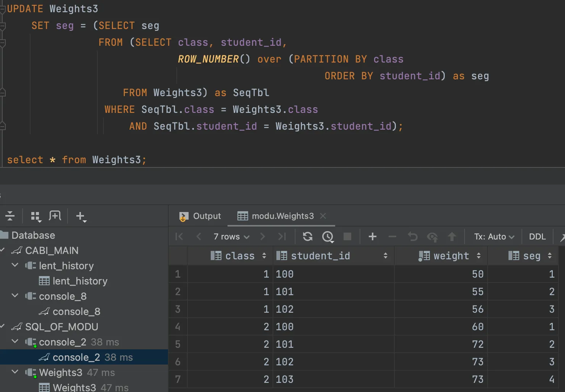Click the Add Service plus button

(x=81, y=217)
